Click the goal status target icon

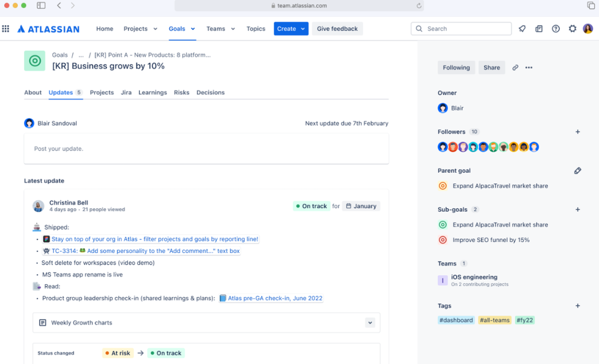pos(34,61)
